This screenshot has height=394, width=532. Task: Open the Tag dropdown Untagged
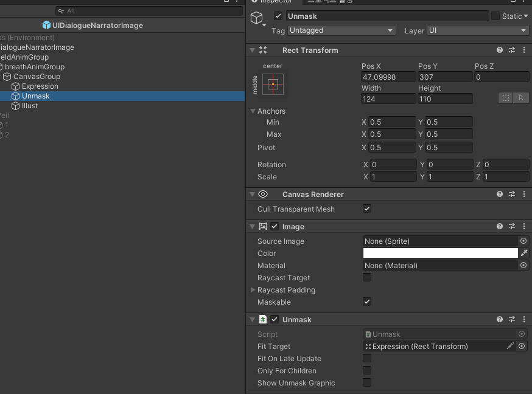341,30
